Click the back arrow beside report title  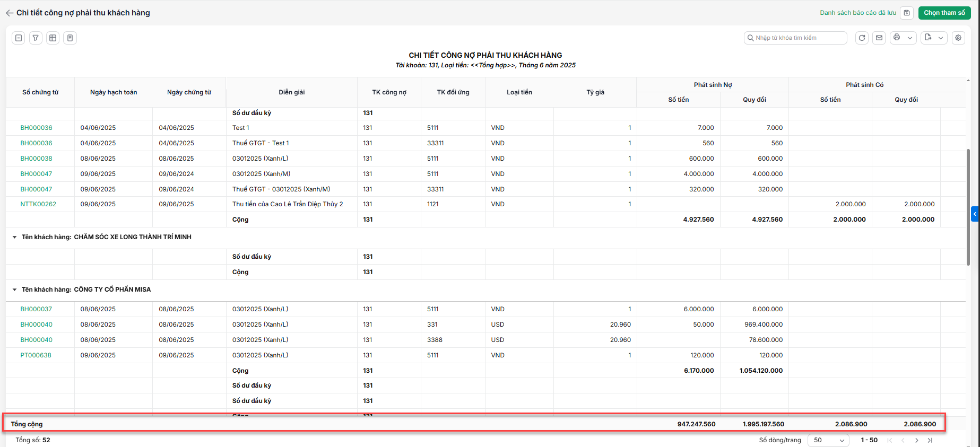pos(10,13)
